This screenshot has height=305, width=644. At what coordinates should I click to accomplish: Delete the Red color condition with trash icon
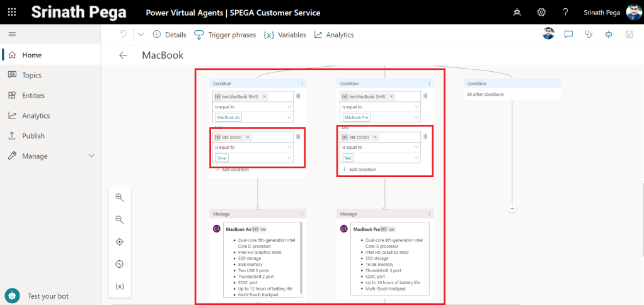425,137
